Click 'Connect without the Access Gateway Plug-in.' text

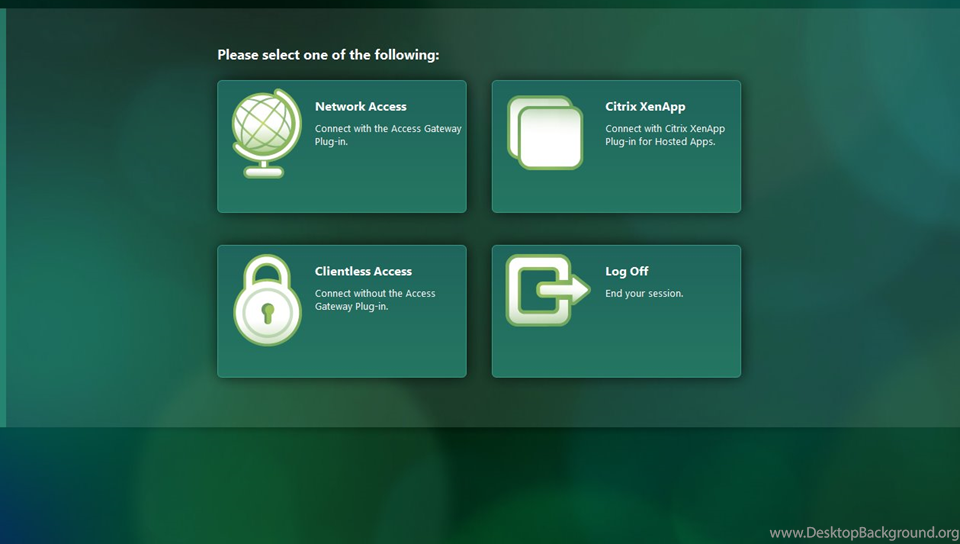click(x=375, y=300)
